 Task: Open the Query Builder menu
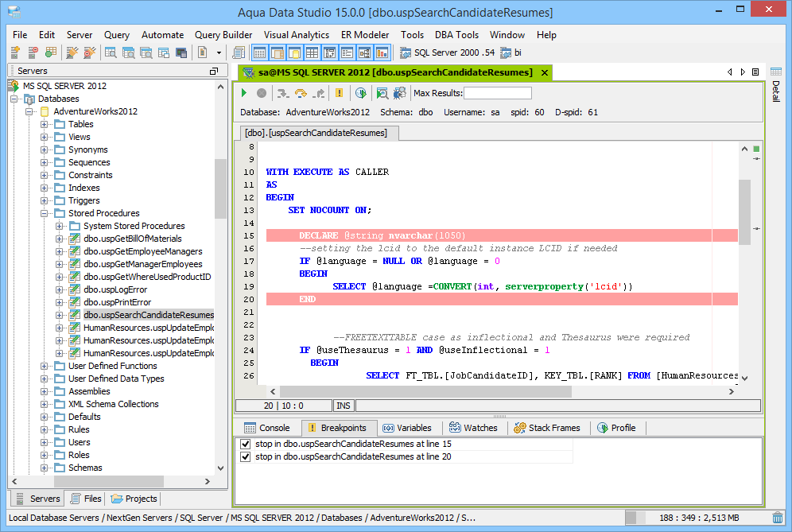(x=223, y=35)
